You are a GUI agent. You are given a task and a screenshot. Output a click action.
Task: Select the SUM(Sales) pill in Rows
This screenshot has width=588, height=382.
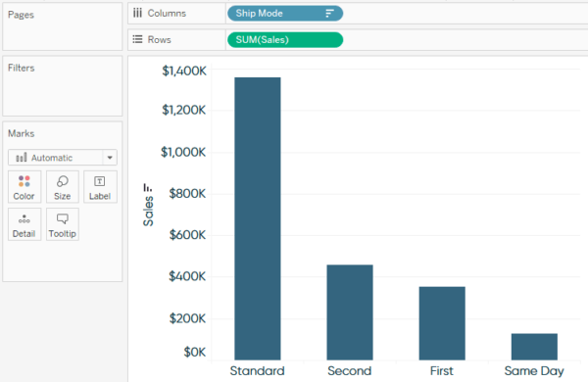pyautogui.click(x=285, y=40)
